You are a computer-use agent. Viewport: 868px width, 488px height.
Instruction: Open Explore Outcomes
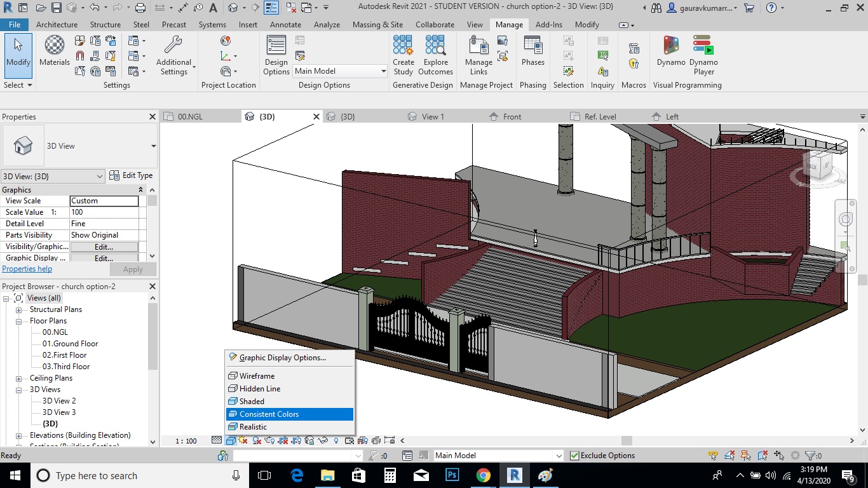click(x=435, y=55)
